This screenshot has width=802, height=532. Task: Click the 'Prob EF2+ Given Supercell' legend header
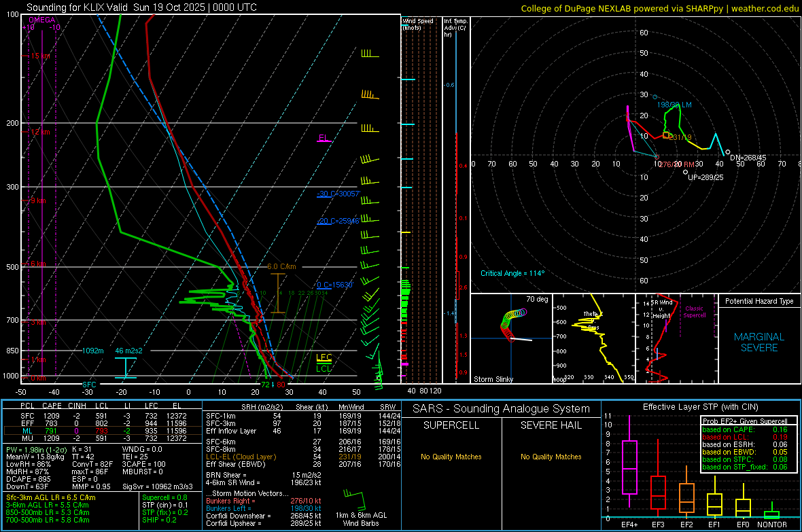745,421
